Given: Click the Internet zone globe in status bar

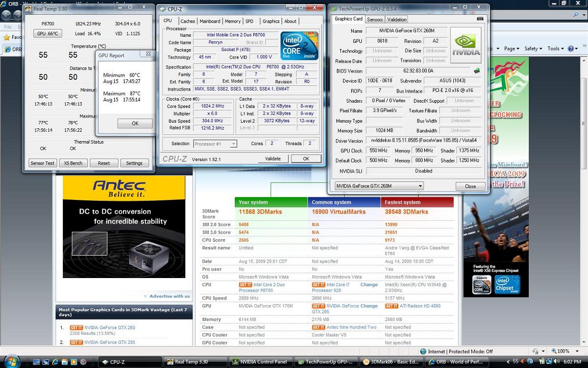Looking at the screenshot, I should (423, 352).
